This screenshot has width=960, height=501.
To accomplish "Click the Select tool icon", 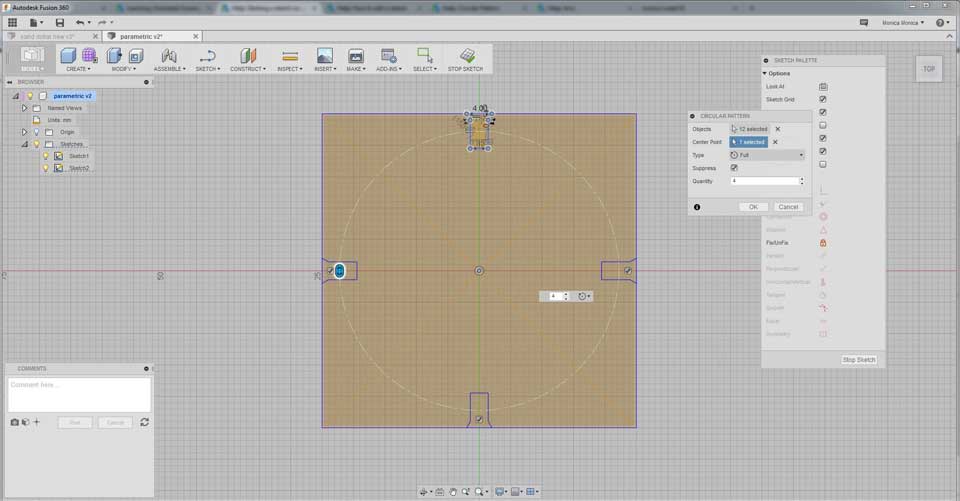I will (425, 56).
